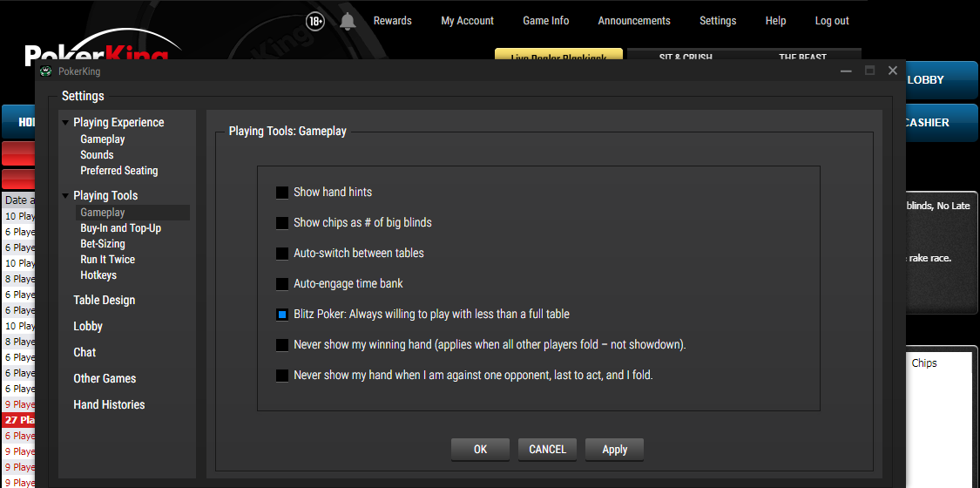Click the CANCEL button
The width and height of the screenshot is (980, 488).
[547, 450]
